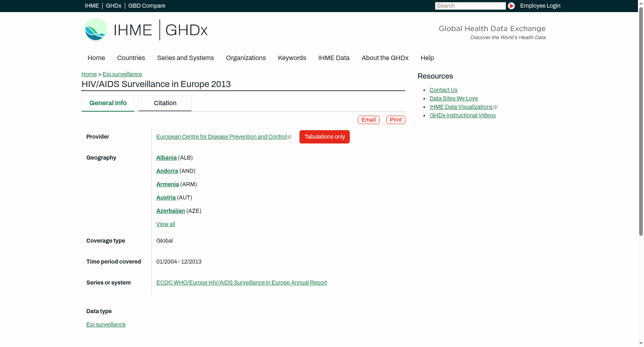Click the Time period covered label
This screenshot has height=347, width=644.
[x=114, y=262]
